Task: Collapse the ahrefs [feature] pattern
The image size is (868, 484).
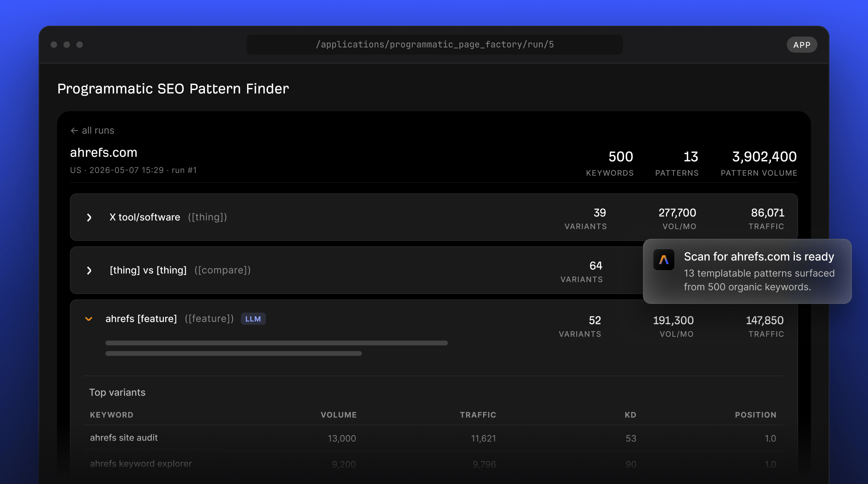Action: coord(89,319)
